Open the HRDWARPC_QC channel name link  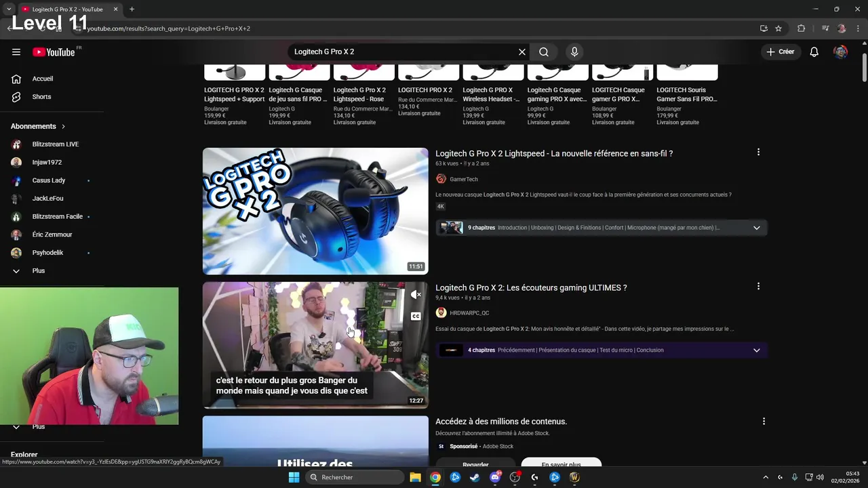[x=469, y=313]
